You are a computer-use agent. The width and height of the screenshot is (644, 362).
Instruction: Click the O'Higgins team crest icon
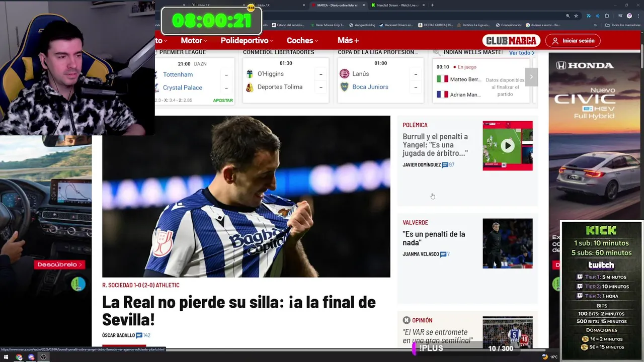point(250,74)
